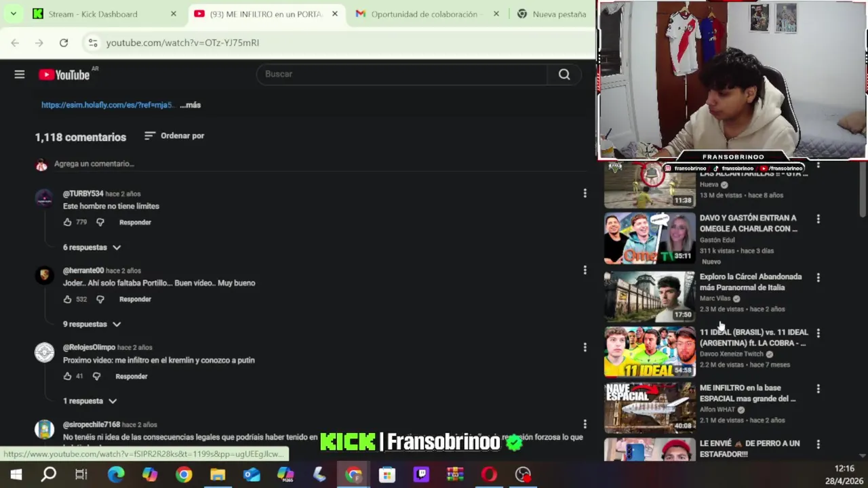Open Microsoft Store from taskbar
The image size is (868, 488).
coord(387,474)
